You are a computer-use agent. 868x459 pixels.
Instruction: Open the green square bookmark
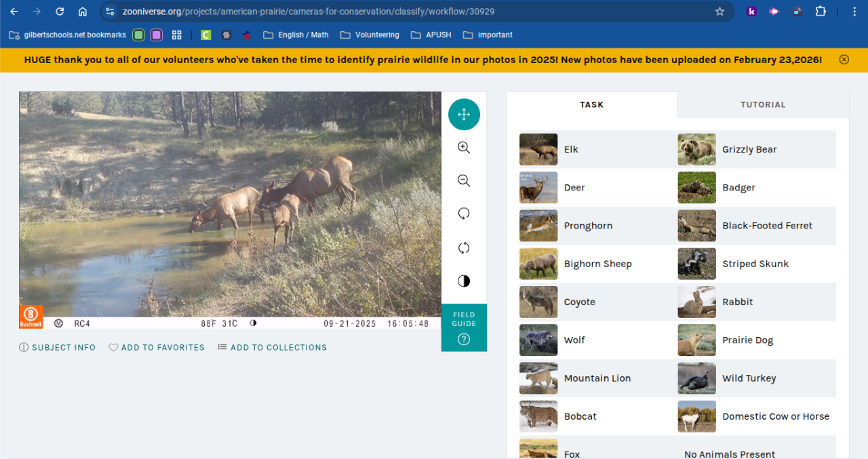pos(138,35)
